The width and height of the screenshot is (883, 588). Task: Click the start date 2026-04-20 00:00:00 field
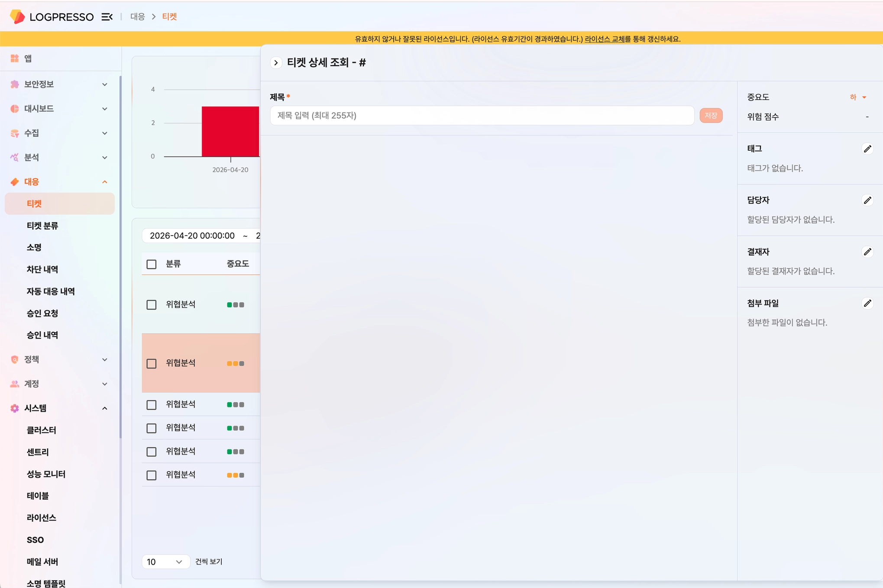192,236
